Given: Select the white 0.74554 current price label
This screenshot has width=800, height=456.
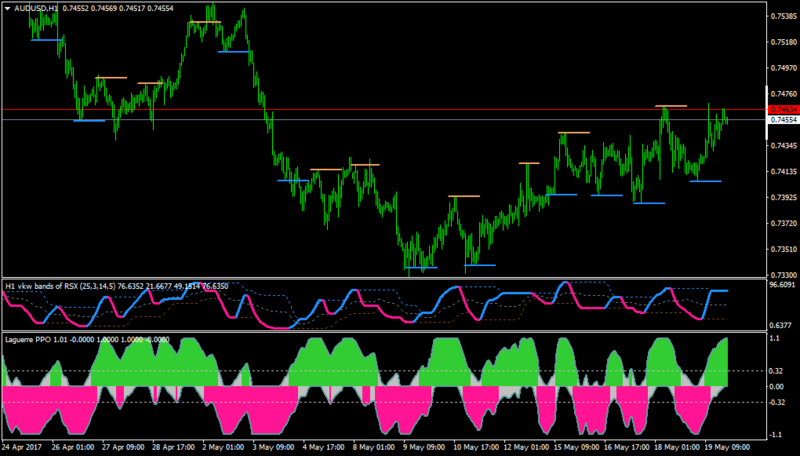Looking at the screenshot, I should coord(784,120).
